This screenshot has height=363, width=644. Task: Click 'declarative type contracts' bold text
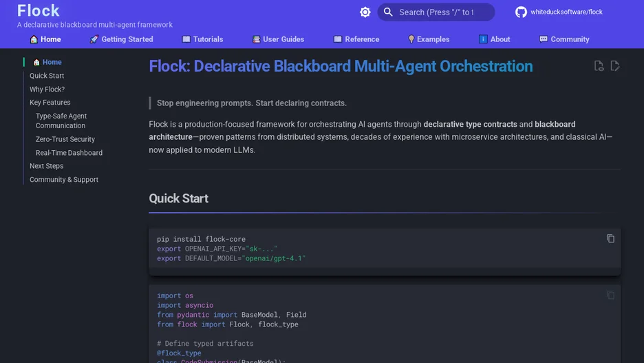[470, 125]
